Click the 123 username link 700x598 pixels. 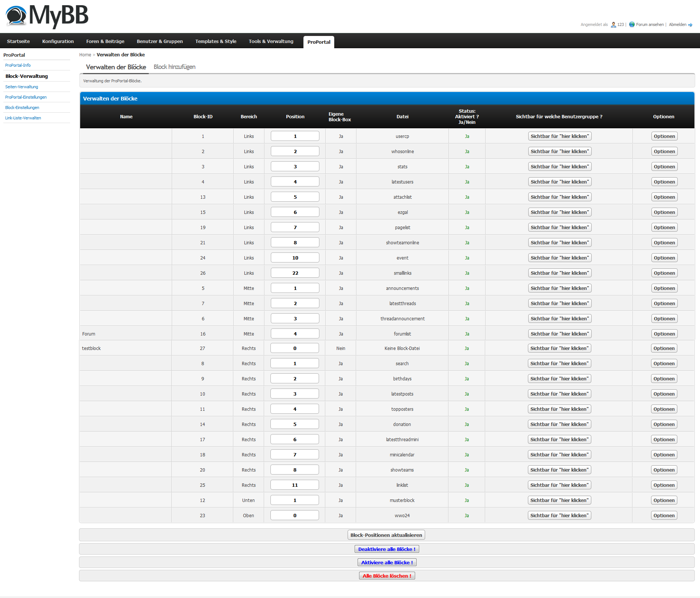tap(621, 24)
